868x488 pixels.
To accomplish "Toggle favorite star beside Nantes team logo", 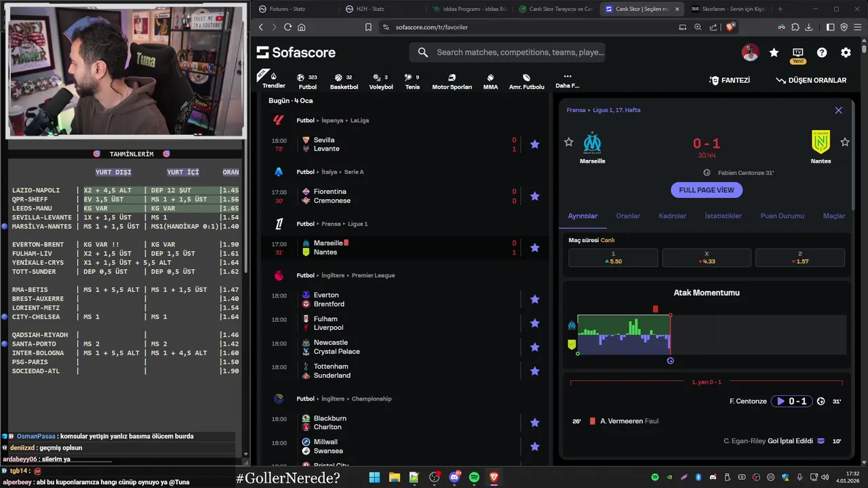I will (845, 142).
